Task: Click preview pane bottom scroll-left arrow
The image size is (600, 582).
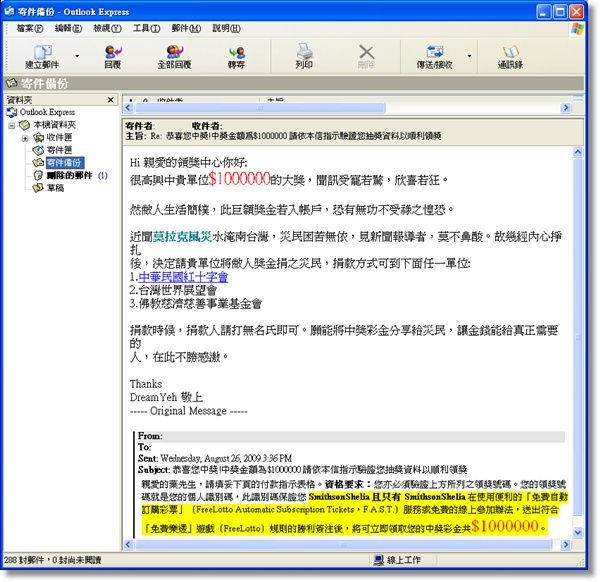Action: [128, 544]
